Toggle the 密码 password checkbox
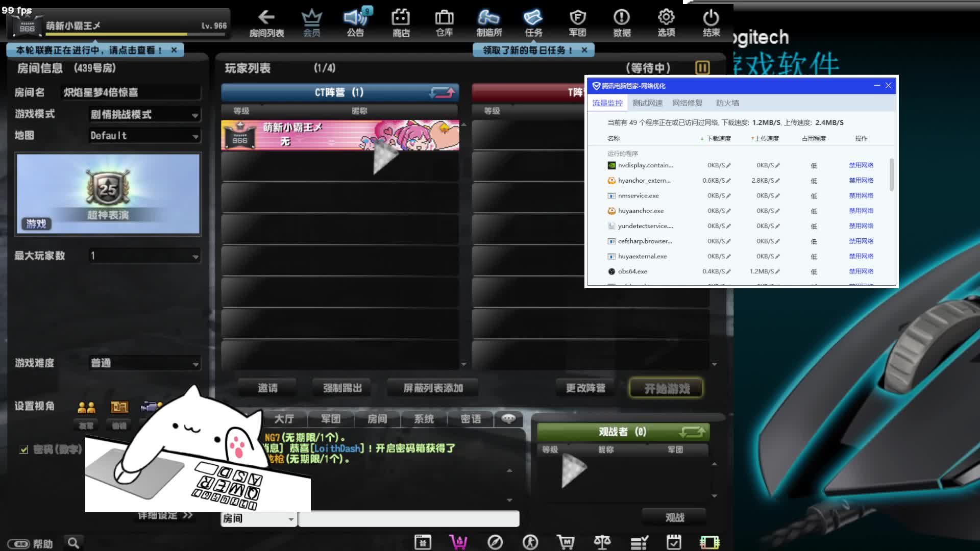 (x=23, y=449)
